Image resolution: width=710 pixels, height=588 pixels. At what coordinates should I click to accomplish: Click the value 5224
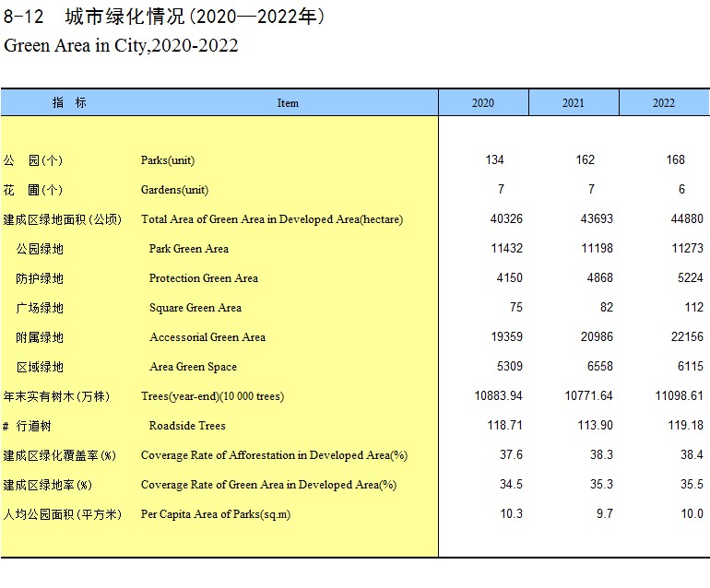691,277
